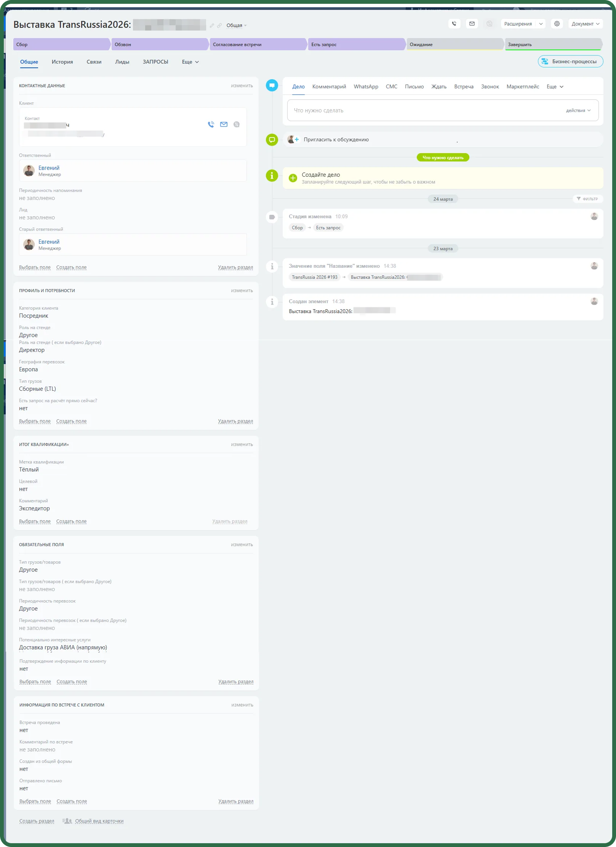Screen dimensions: 616x847
Task: Click Создать раздел link at bottom
Action: [x=37, y=821]
